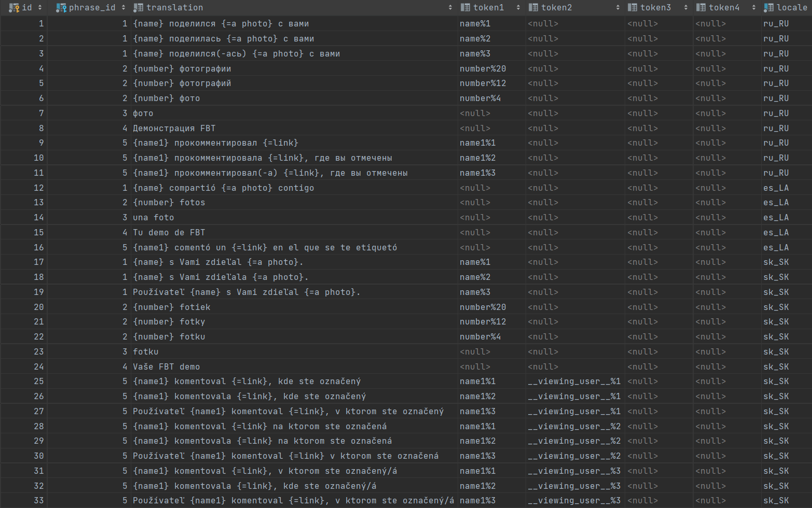Select cell '{name1} komentovala {=link} na ktorom ste označená'
This screenshot has width=812, height=508.
coord(294,441)
